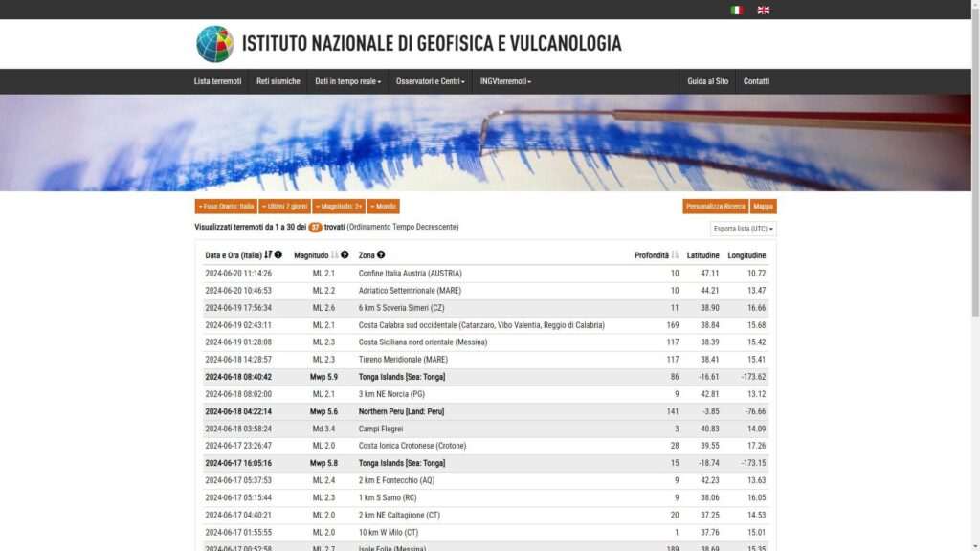
Task: Sort by date using the arrow icon
Action: coord(268,255)
